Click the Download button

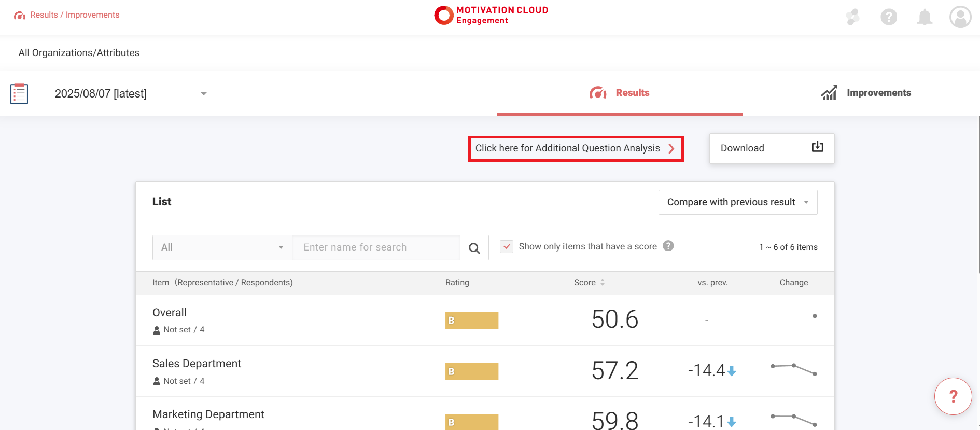click(771, 148)
